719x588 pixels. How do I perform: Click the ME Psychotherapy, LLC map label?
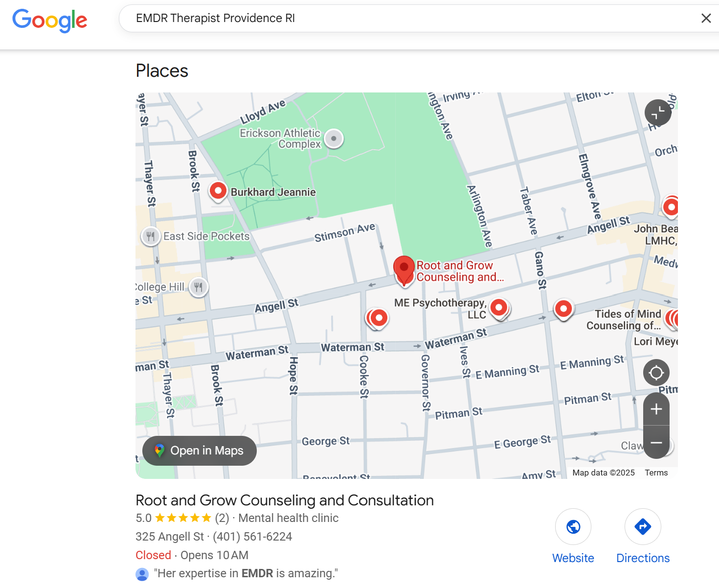pos(440,309)
